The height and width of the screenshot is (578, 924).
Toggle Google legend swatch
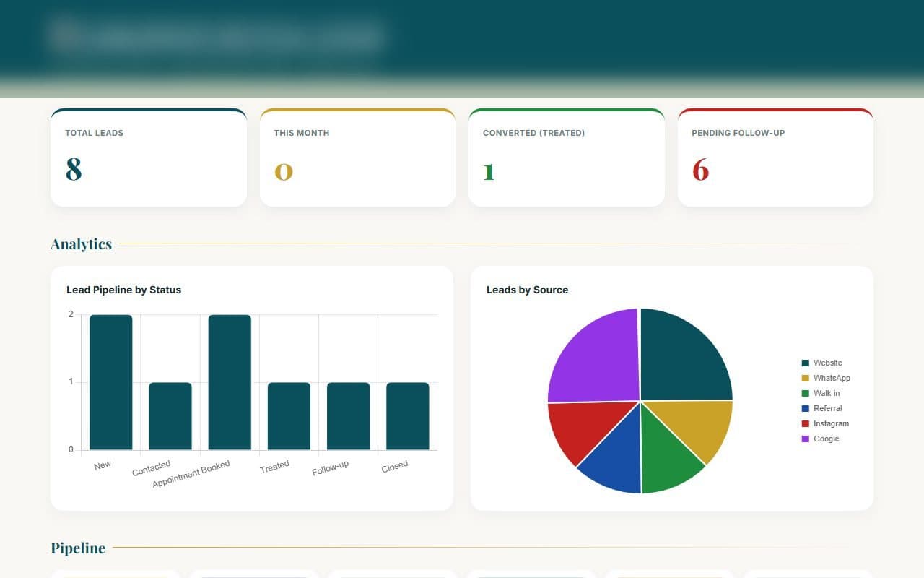coord(806,439)
